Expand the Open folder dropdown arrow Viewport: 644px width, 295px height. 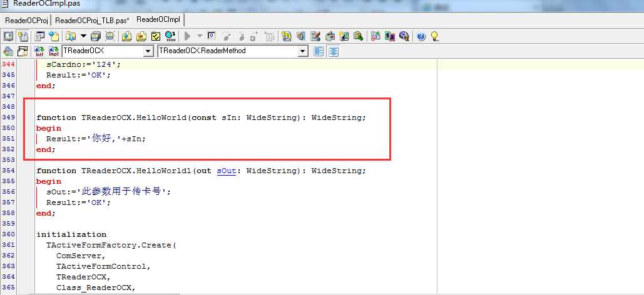[83, 36]
